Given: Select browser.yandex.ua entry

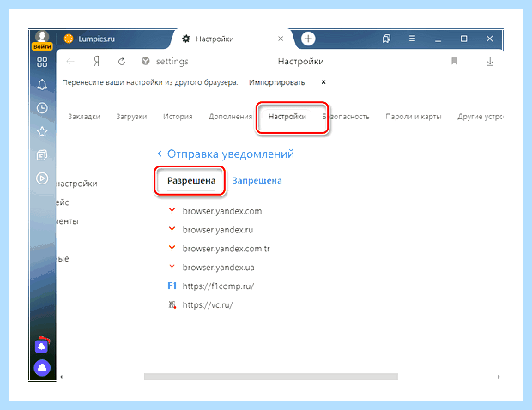Looking at the screenshot, I should pyautogui.click(x=218, y=268).
